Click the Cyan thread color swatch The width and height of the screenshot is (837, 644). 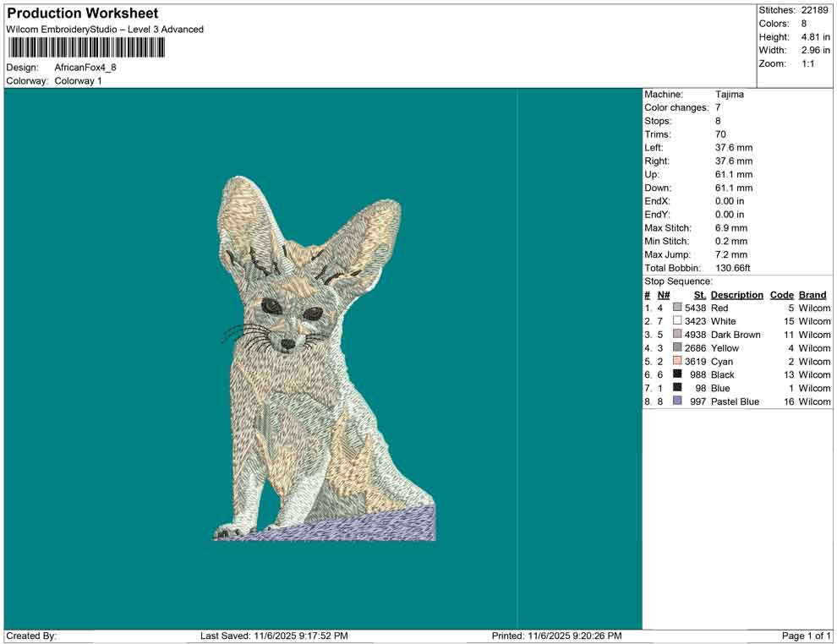pyautogui.click(x=677, y=362)
